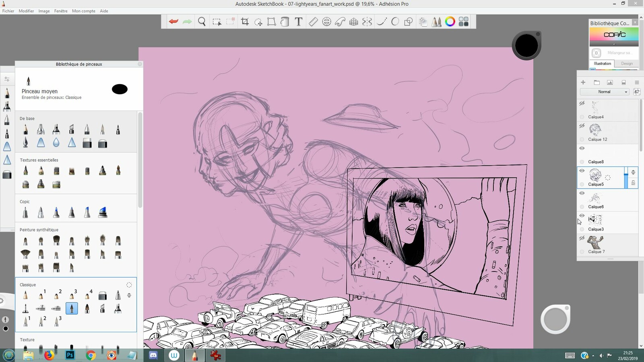Select the Text tool
Screen dimensions: 644x362
pyautogui.click(x=299, y=22)
